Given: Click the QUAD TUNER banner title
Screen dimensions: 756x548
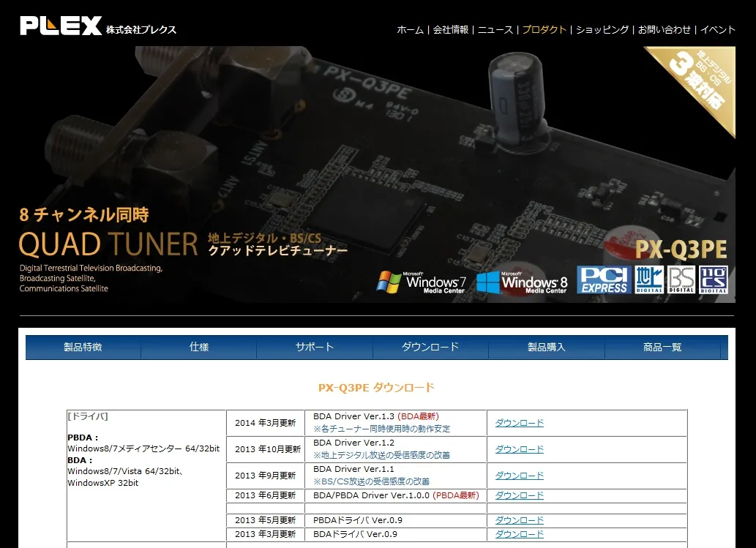Looking at the screenshot, I should 108,244.
